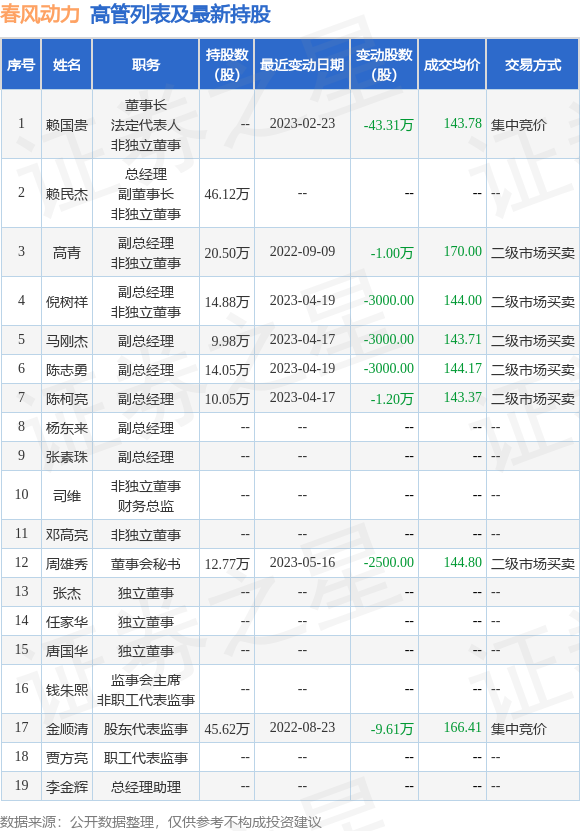
Task: Click the name 高青
Action: click(x=67, y=253)
